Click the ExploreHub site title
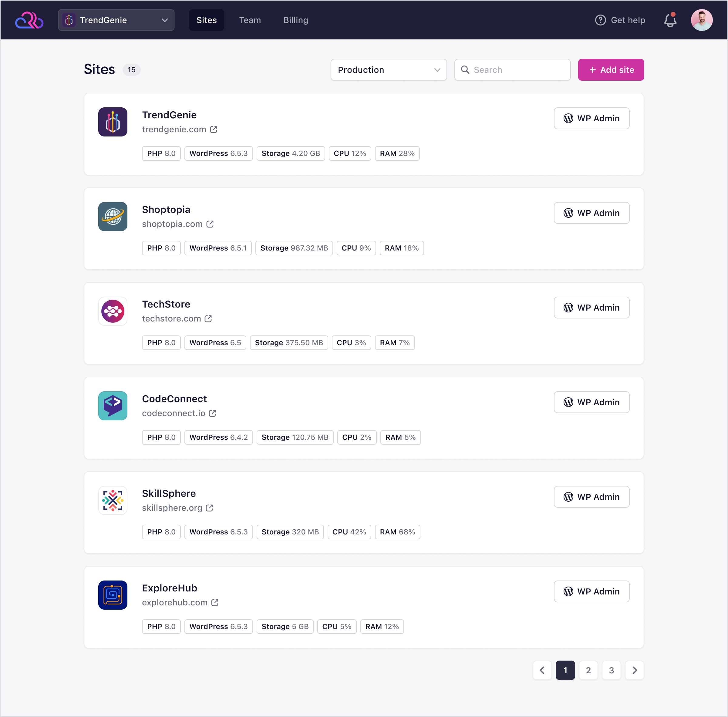Viewport: 728px width, 717px height. click(169, 588)
